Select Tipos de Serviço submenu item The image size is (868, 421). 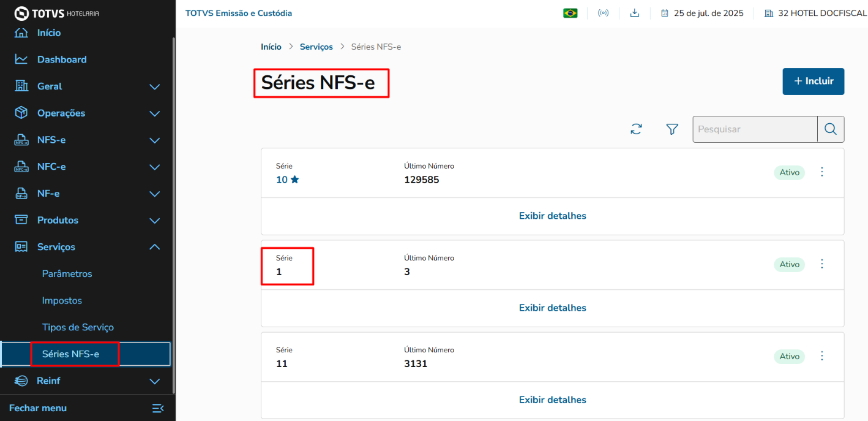[x=78, y=327]
